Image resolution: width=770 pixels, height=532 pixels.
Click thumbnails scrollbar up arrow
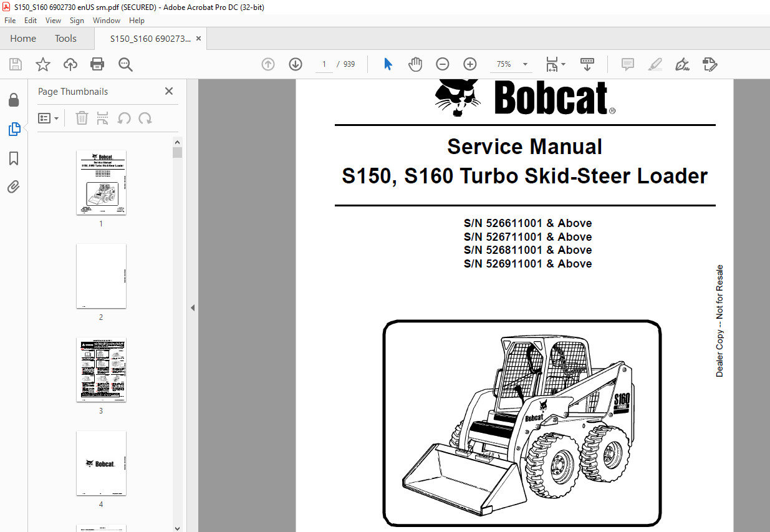[178, 142]
